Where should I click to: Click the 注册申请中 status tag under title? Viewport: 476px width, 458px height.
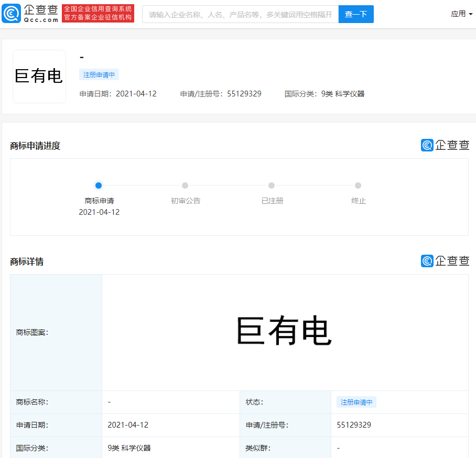point(99,74)
